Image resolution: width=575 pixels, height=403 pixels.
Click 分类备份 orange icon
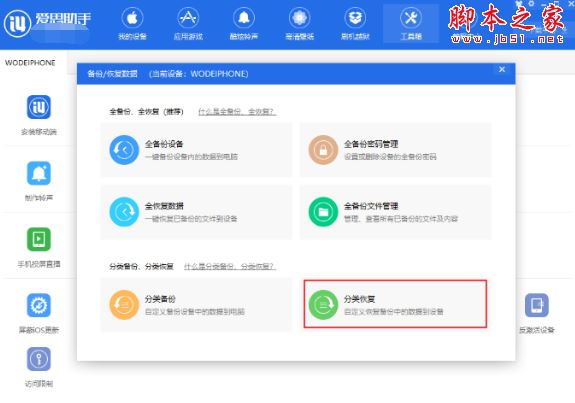pyautogui.click(x=124, y=305)
